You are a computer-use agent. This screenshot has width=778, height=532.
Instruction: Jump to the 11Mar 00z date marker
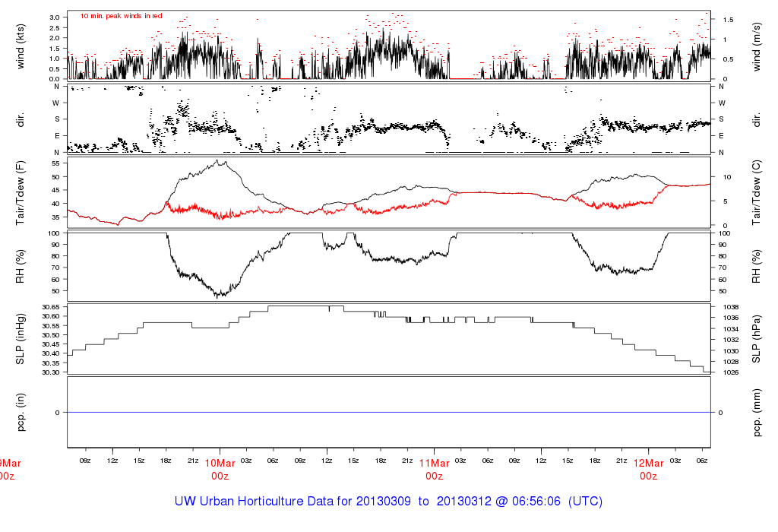pos(434,469)
